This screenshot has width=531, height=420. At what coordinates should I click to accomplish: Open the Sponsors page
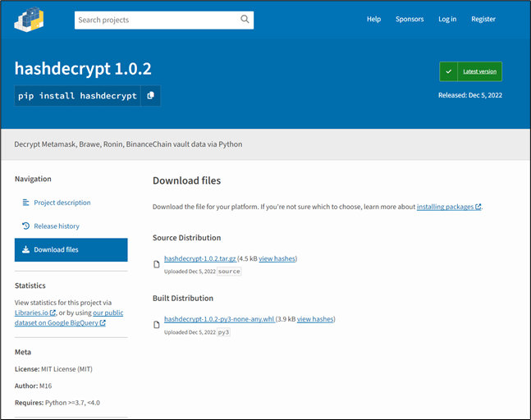(410, 19)
